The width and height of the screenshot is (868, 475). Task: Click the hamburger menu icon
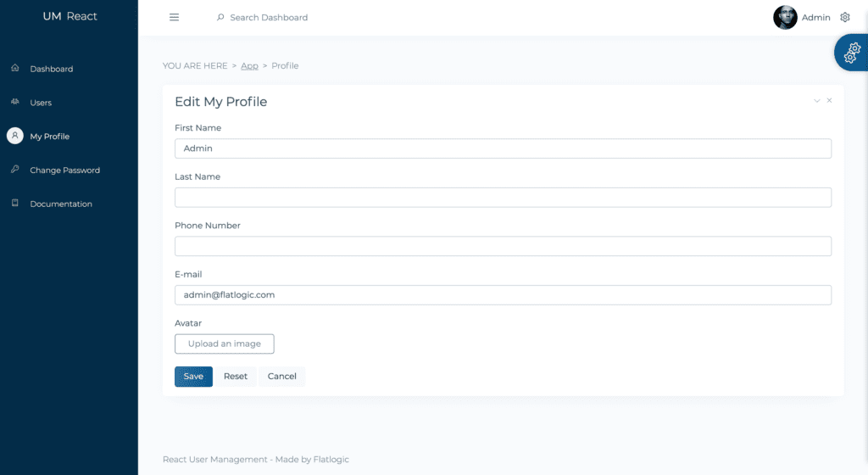pyautogui.click(x=174, y=17)
